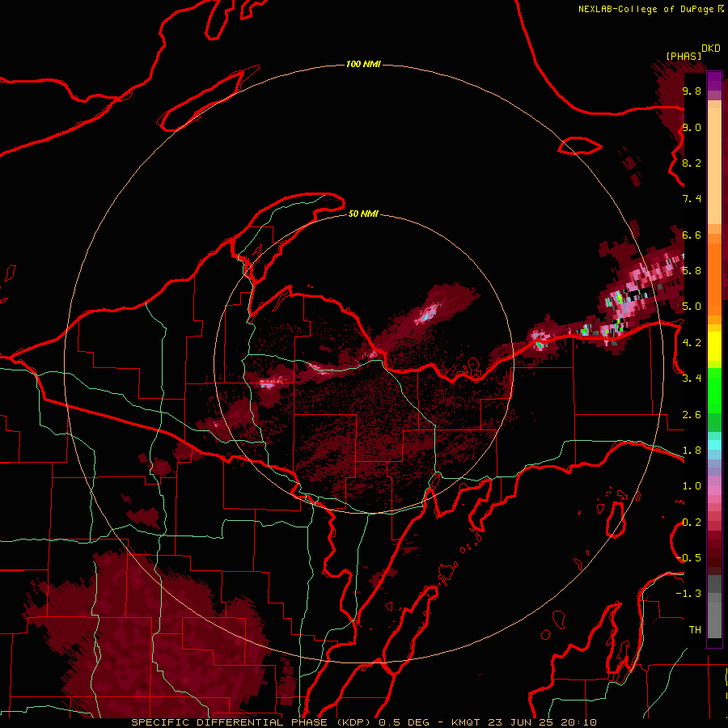The image size is (728, 728).
Task: Click the DKD legend header
Action: [711, 49]
